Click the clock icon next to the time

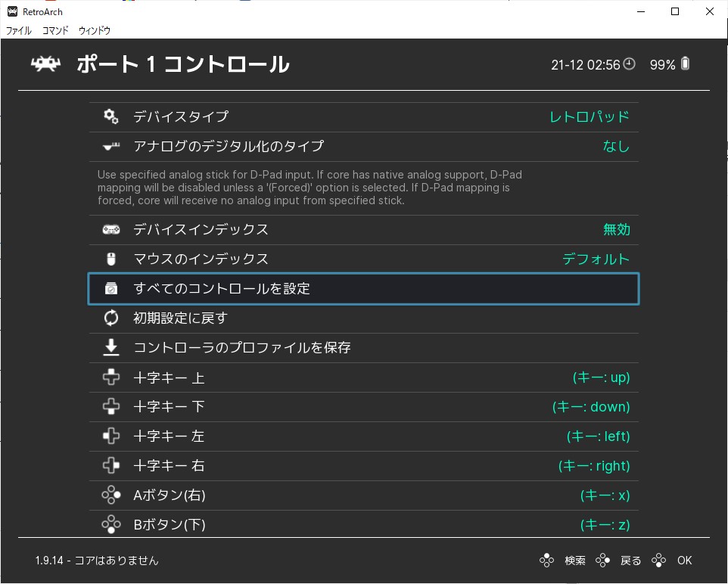(629, 64)
